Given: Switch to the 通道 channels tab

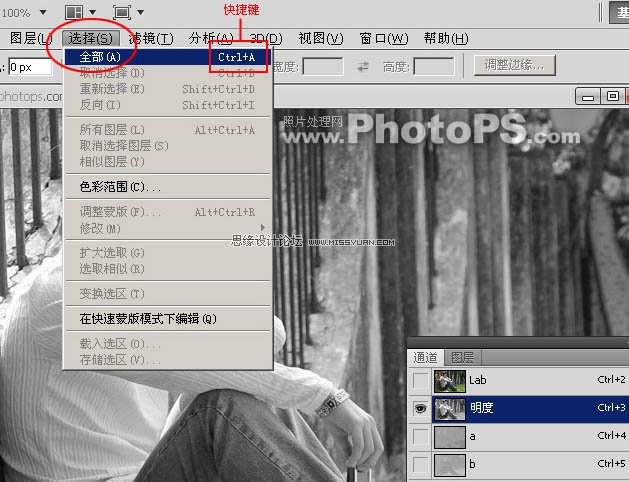Looking at the screenshot, I should click(425, 357).
